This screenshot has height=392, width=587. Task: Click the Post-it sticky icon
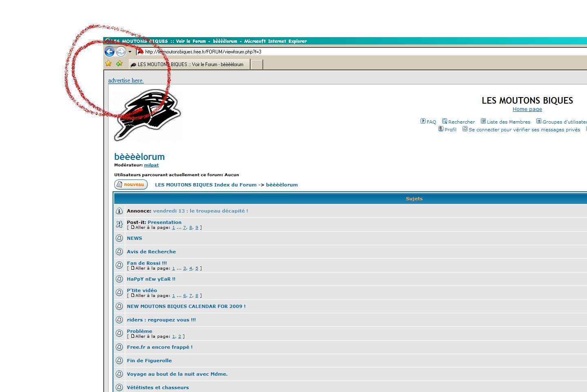pyautogui.click(x=119, y=224)
